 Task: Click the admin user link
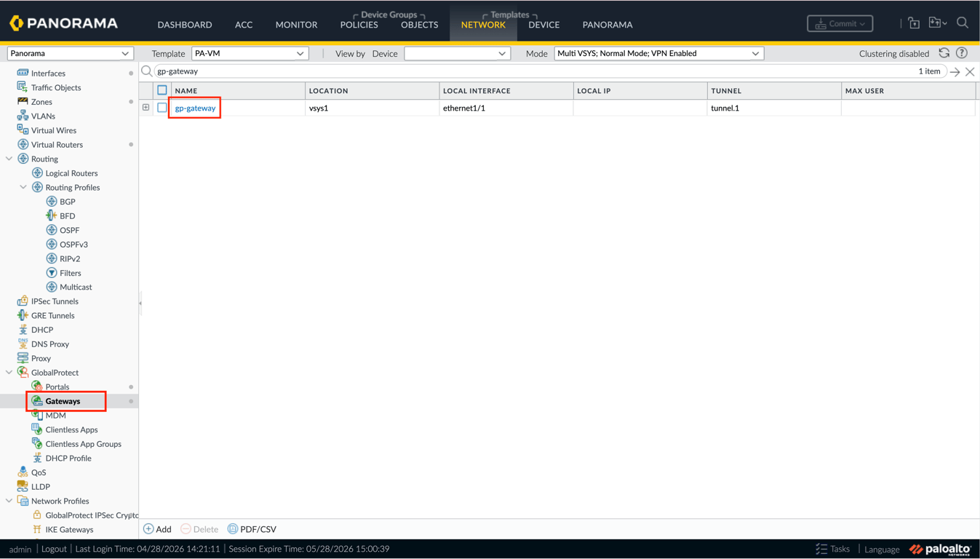tap(20, 549)
